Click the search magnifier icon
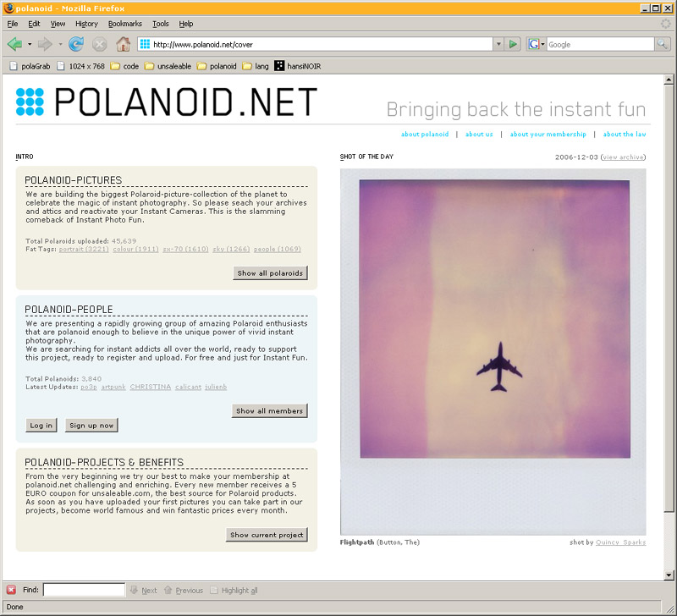This screenshot has height=616, width=677. (x=662, y=44)
